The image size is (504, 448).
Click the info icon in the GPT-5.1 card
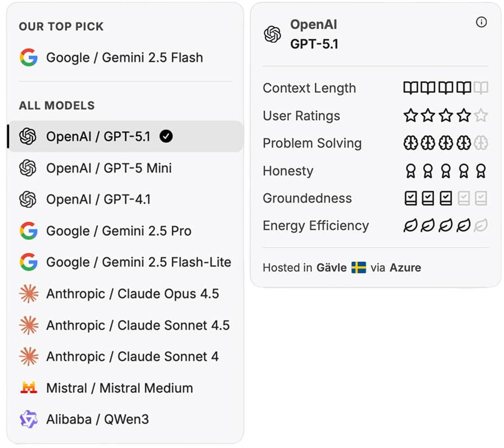481,23
